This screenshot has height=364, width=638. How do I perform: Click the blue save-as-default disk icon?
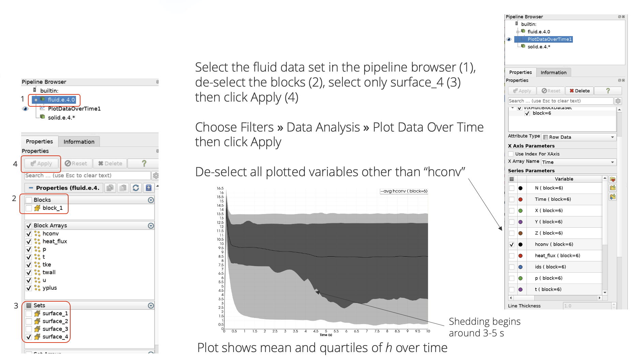point(149,188)
